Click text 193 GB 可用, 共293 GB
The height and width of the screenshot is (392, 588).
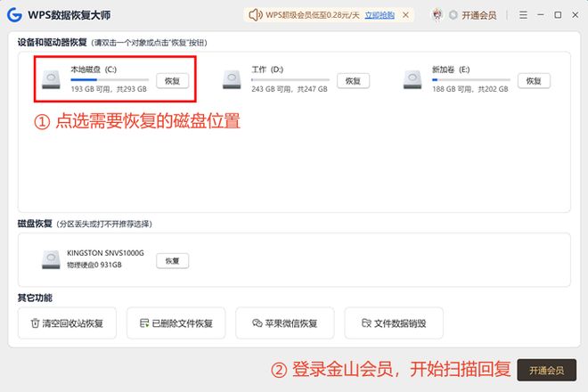(109, 89)
